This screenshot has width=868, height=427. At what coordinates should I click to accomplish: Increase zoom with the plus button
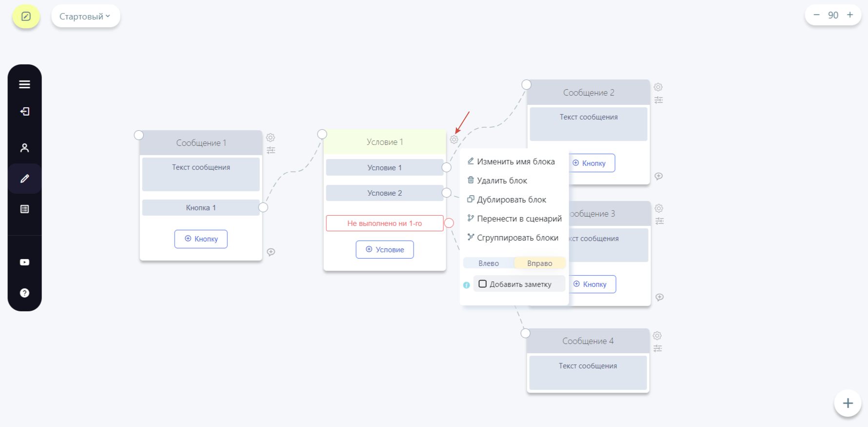pyautogui.click(x=850, y=15)
